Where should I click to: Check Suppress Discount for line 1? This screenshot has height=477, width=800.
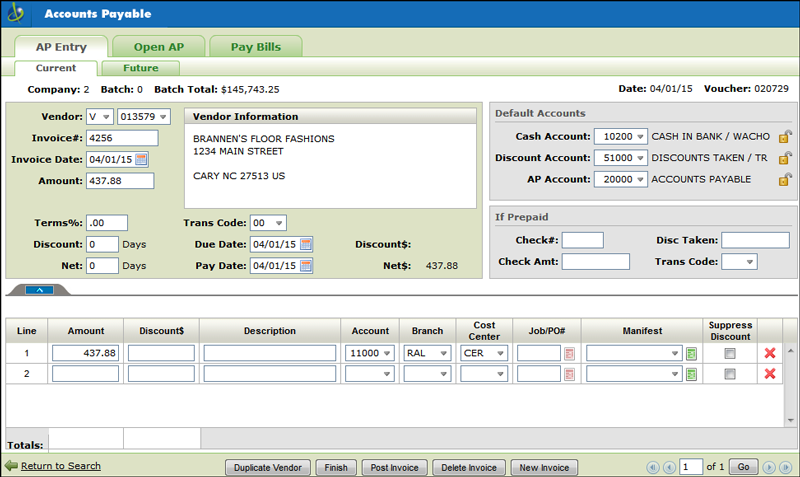730,353
